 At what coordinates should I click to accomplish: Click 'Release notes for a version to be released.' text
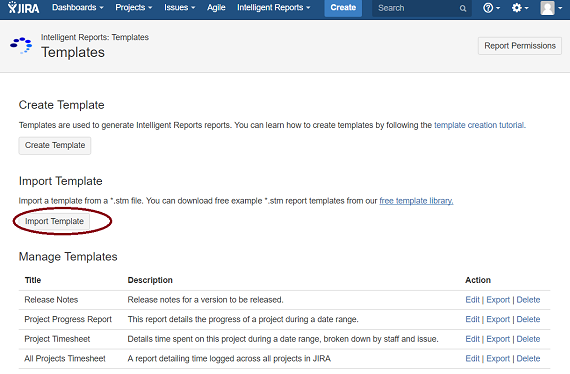tap(205, 300)
